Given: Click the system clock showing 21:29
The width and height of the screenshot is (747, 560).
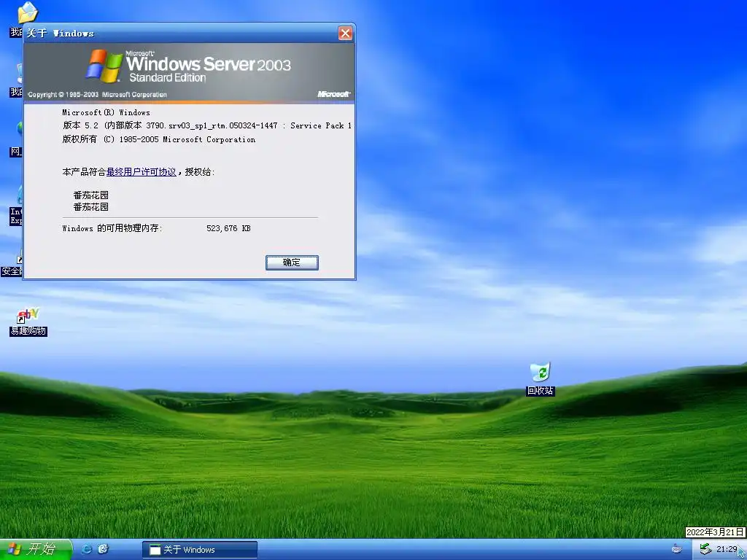Looking at the screenshot, I should point(727,549).
